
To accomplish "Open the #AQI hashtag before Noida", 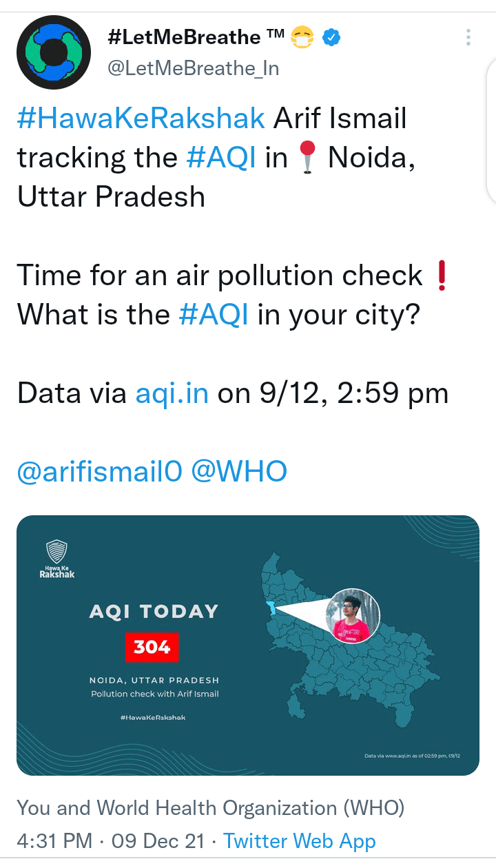I will point(221,158).
